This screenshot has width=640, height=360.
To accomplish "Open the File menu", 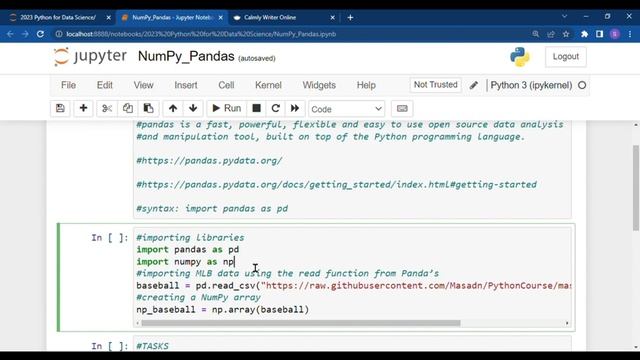I will [68, 85].
